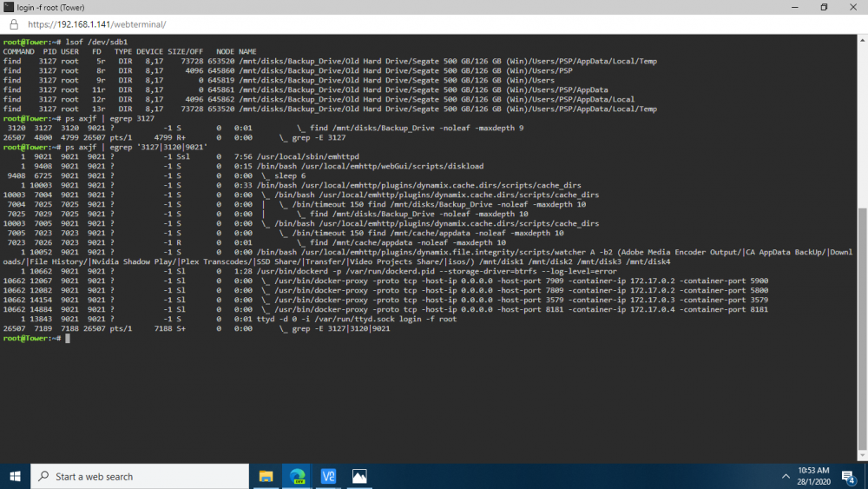The image size is (868, 489).
Task: Click the file.integrity watcher script line
Action: tap(427, 257)
